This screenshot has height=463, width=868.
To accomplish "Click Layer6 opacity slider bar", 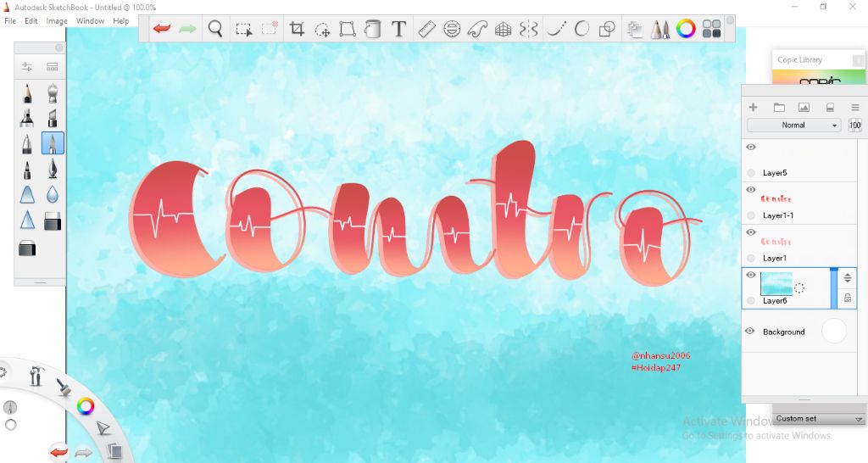I will pyautogui.click(x=834, y=288).
